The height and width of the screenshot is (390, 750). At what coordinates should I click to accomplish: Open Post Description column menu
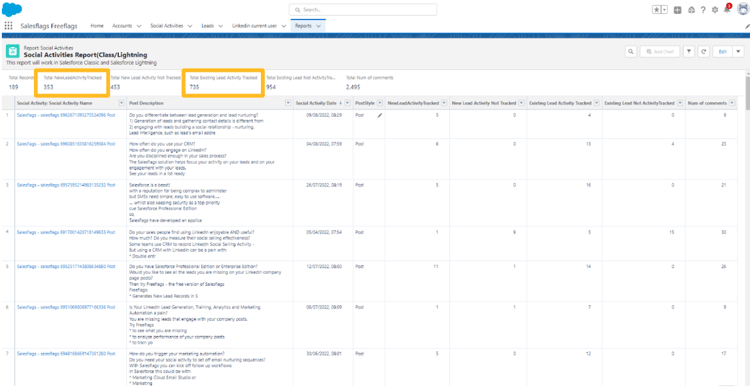[288, 103]
